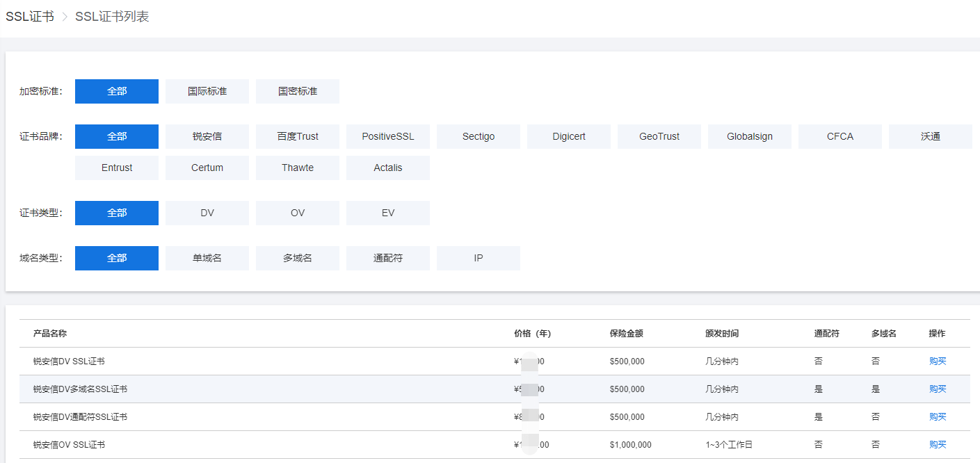Click 购买 for 锐安信DV通配符SSL证书
The height and width of the screenshot is (463, 980).
pyautogui.click(x=938, y=417)
